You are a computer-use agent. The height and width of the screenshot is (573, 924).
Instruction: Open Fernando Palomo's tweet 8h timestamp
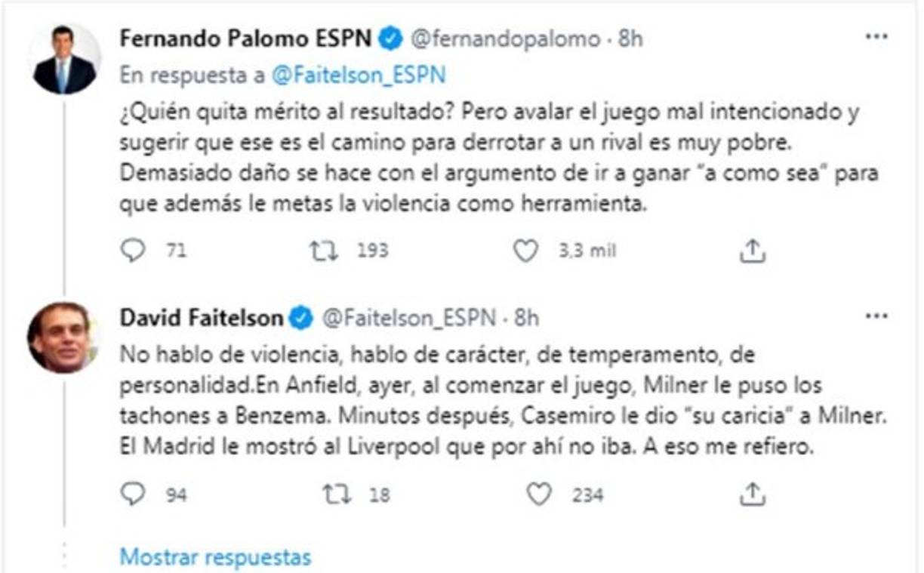(x=630, y=39)
